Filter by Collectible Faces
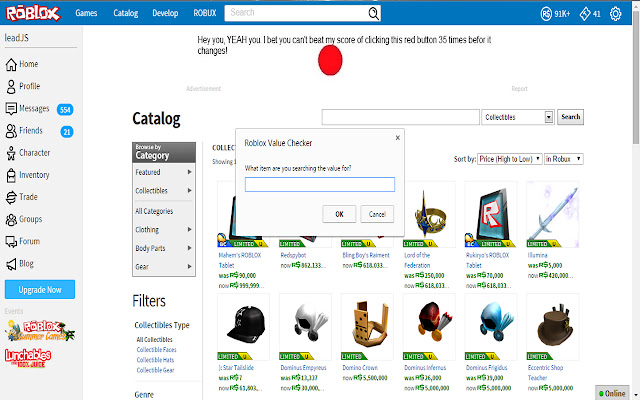The image size is (640, 400). point(156,350)
